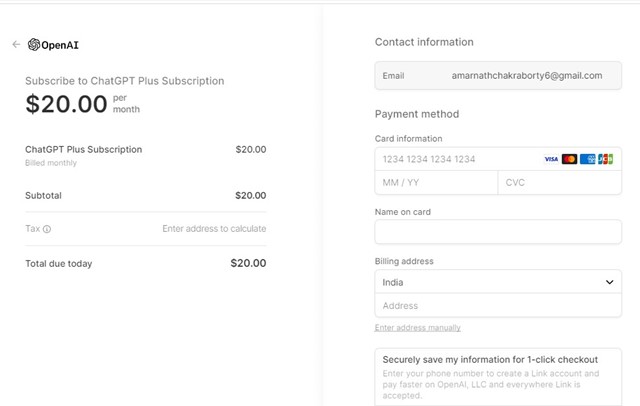Screen dimensions: 640x406
Task: Click the back arrow beside OpenAI
Action: pos(16,44)
